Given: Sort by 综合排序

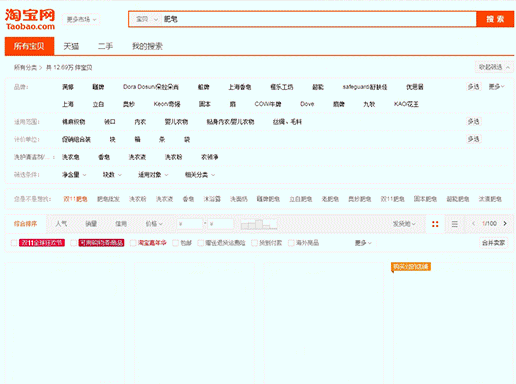Looking at the screenshot, I should pos(25,224).
